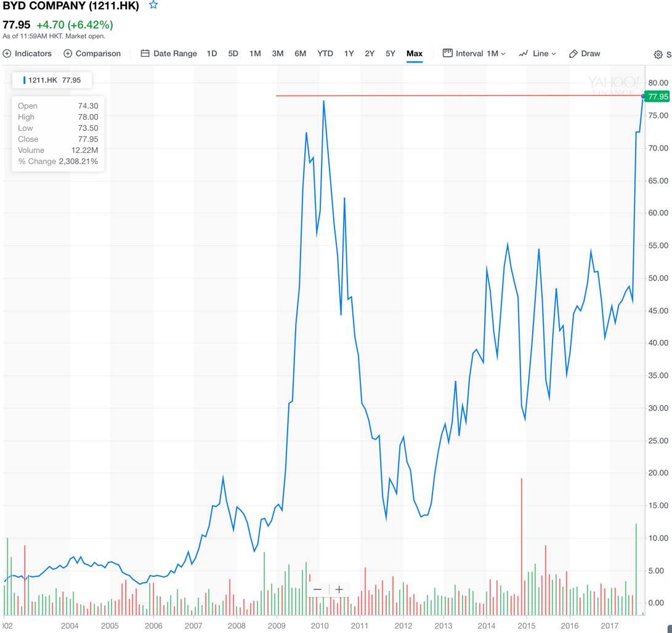Click the +4.70 (+6.42%) change text
The image size is (672, 633).
coord(75,25)
